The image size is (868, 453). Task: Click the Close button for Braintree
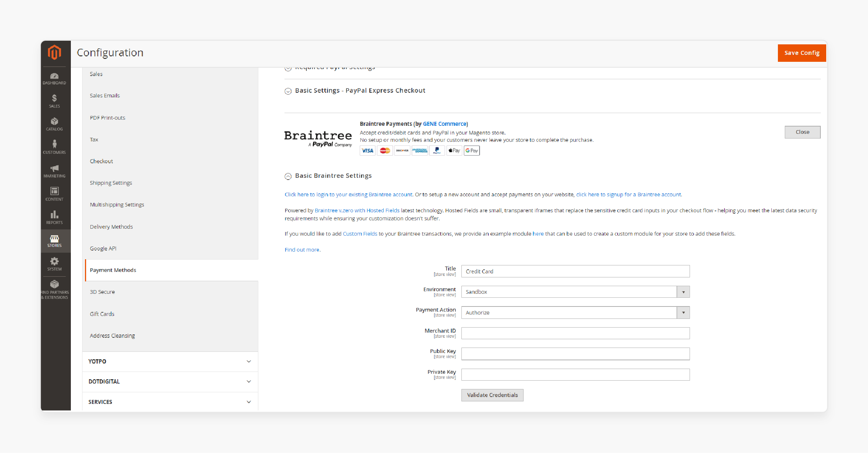(803, 132)
